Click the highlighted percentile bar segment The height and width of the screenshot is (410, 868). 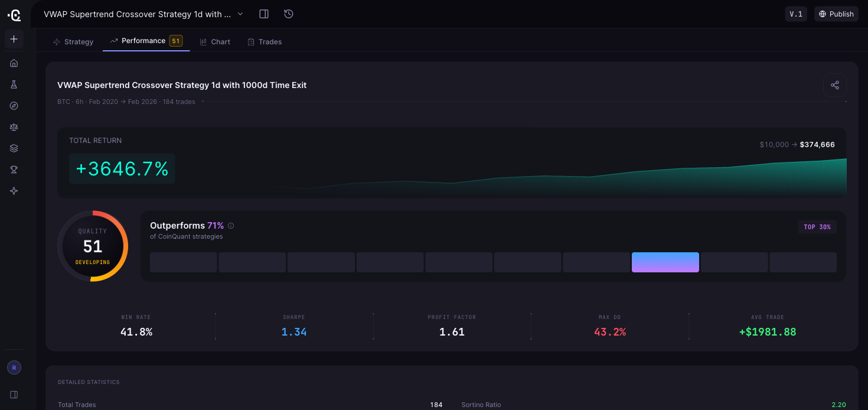(665, 262)
